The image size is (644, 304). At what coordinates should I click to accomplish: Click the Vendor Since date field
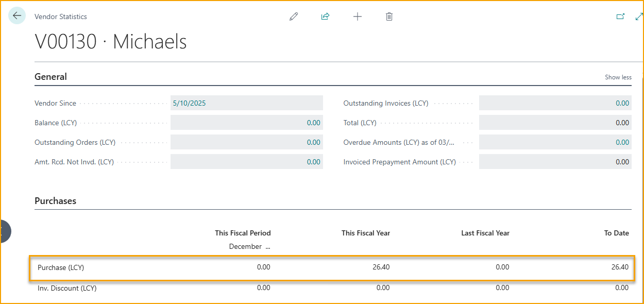[246, 103]
